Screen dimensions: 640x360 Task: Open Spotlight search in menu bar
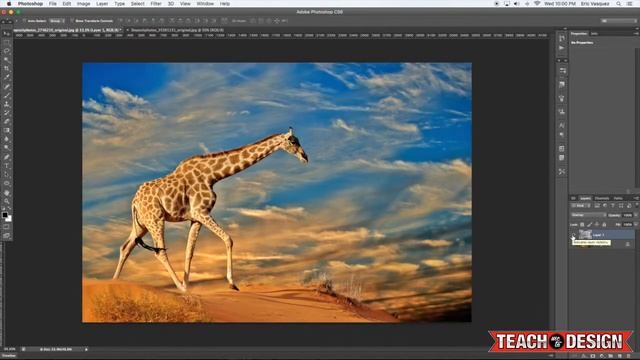click(619, 4)
